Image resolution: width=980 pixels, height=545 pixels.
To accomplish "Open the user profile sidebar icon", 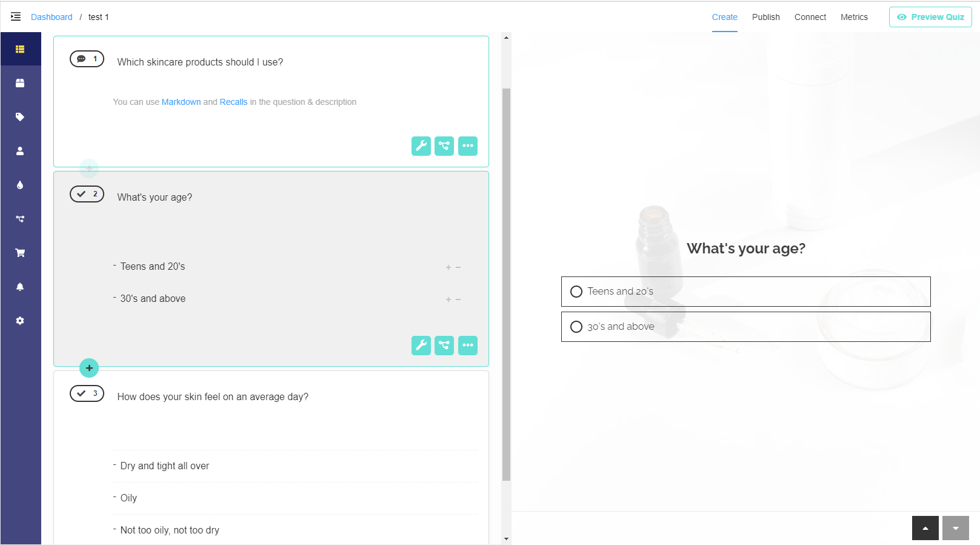I will click(20, 151).
